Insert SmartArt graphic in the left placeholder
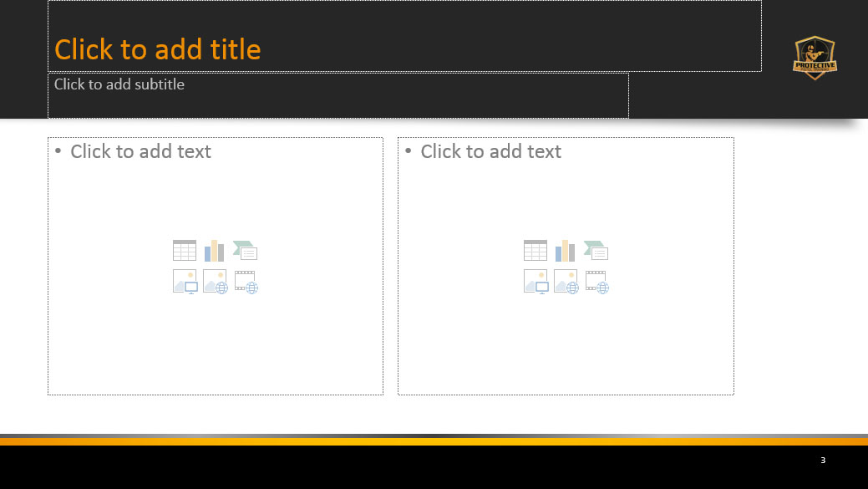Viewport: 868px width, 489px height. (246, 250)
